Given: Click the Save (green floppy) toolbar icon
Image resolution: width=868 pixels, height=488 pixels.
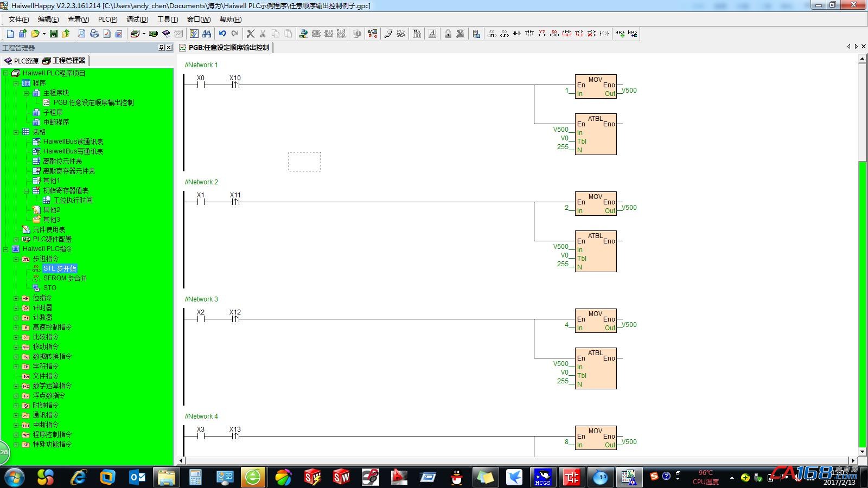Looking at the screenshot, I should point(54,34).
